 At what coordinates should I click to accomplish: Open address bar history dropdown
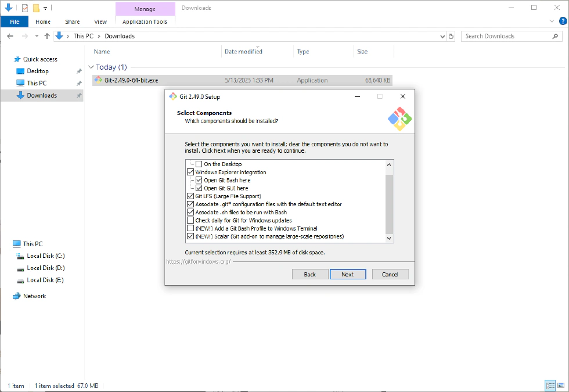[442, 36]
